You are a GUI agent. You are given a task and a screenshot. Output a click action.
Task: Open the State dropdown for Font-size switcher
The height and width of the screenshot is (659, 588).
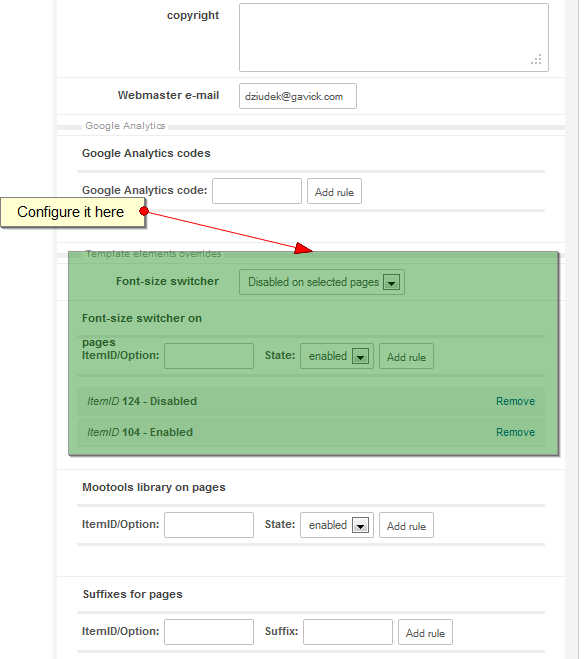[337, 356]
